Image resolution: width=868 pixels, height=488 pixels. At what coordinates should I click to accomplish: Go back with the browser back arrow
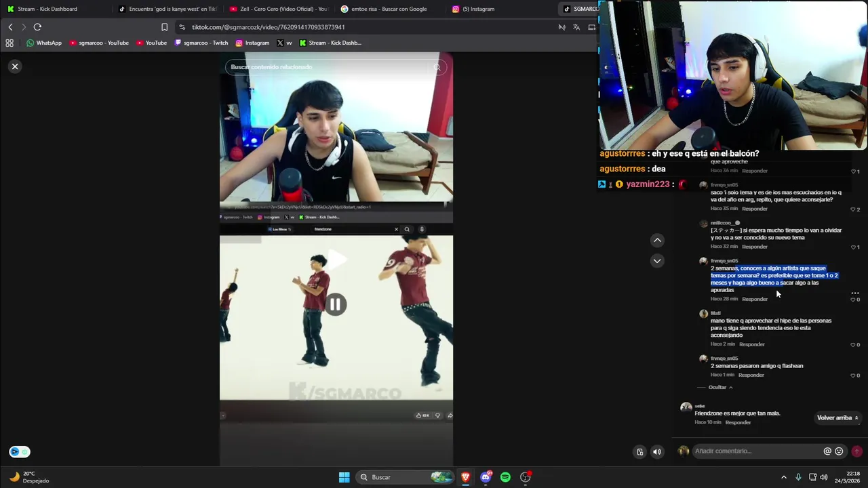pos(10,27)
